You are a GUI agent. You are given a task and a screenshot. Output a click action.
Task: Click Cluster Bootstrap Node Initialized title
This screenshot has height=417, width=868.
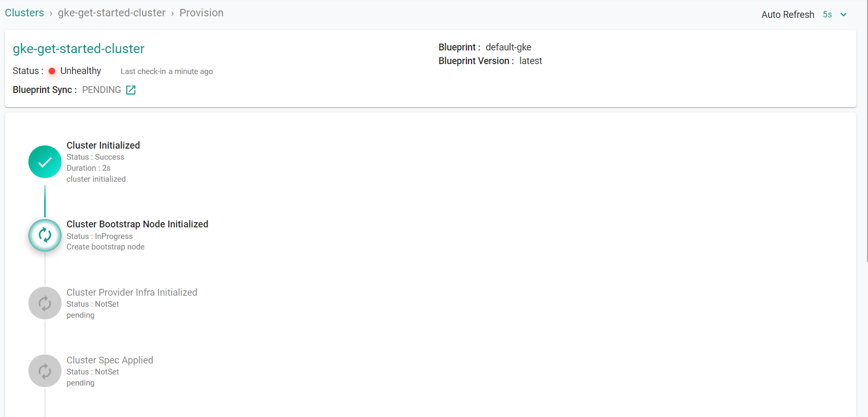point(137,224)
